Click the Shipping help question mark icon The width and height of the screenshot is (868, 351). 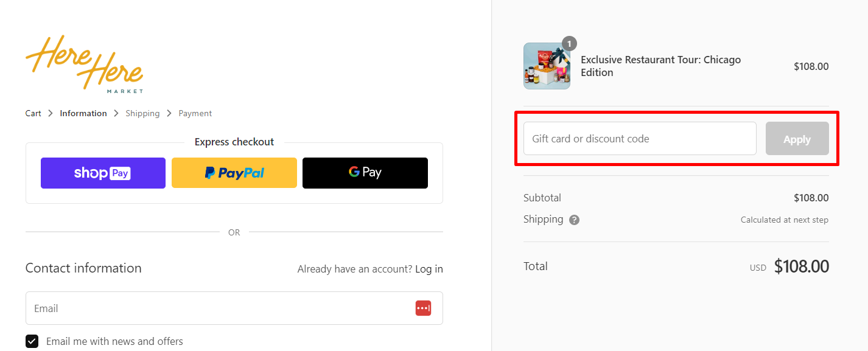pos(574,220)
